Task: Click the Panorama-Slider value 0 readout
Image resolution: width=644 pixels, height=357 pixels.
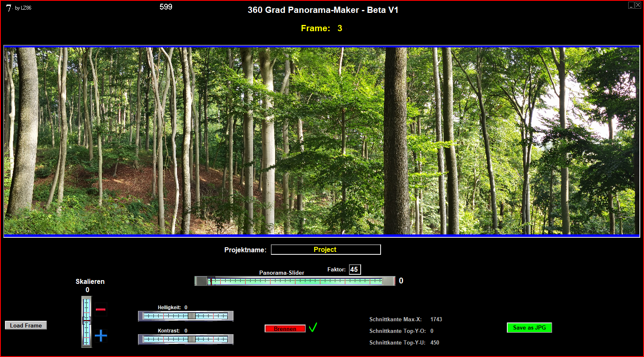Action: tap(401, 281)
